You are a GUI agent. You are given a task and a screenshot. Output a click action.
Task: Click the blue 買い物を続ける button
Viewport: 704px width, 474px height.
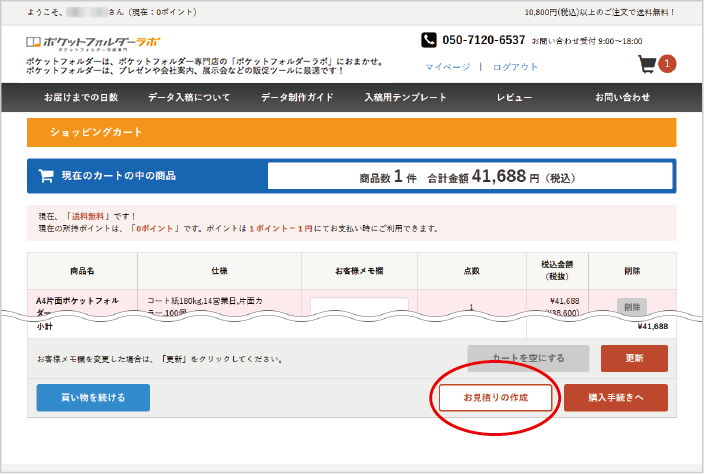tap(93, 398)
